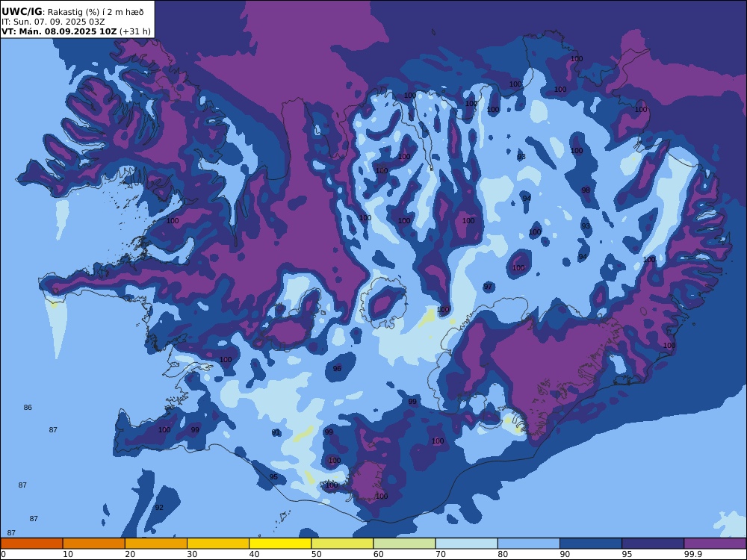
Task: Click the purple legend swatch above 99.9
Action: [715, 544]
